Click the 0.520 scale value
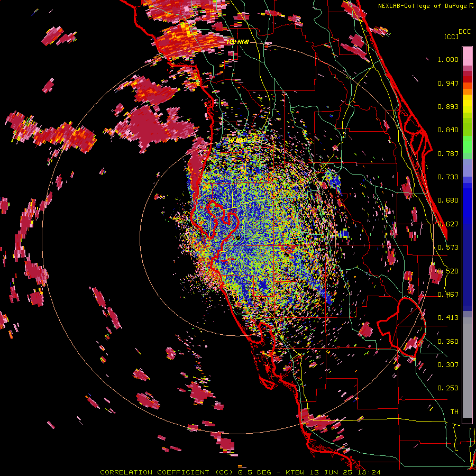The height and width of the screenshot is (476, 476). click(448, 271)
